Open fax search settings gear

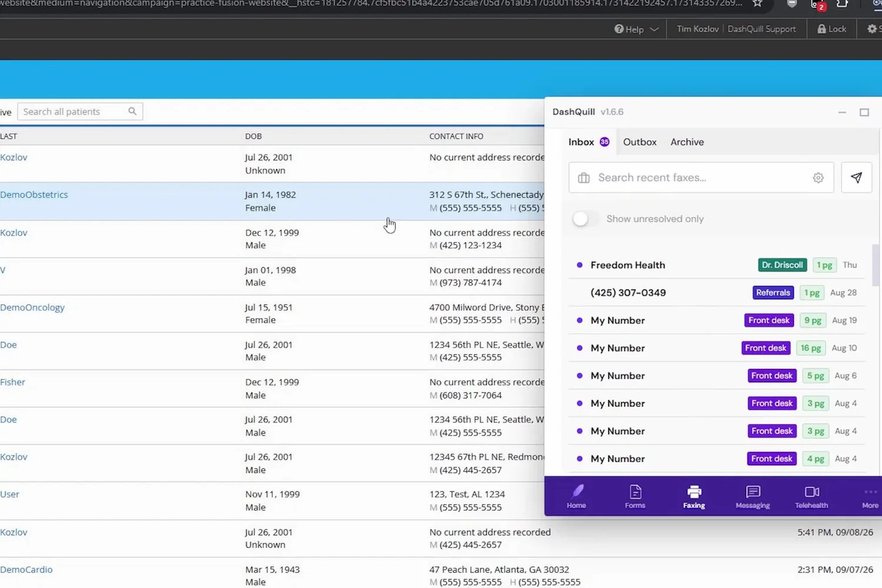(818, 178)
